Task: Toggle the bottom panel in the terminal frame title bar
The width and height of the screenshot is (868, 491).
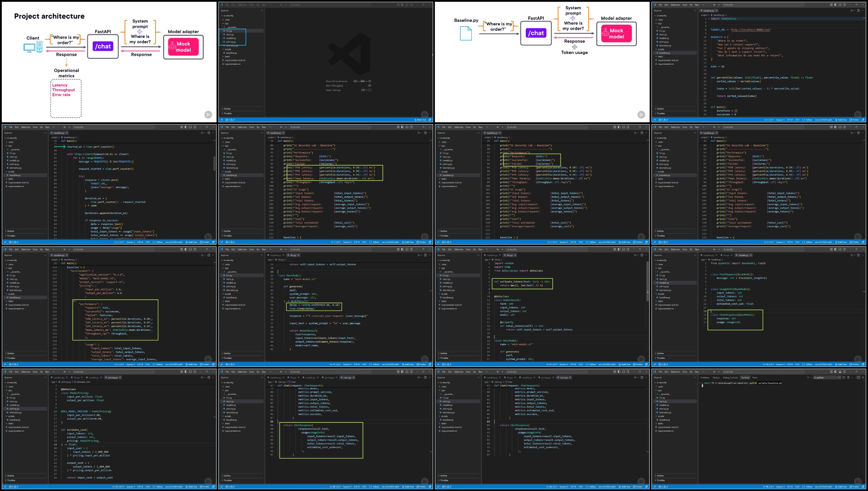Action: click(x=840, y=372)
